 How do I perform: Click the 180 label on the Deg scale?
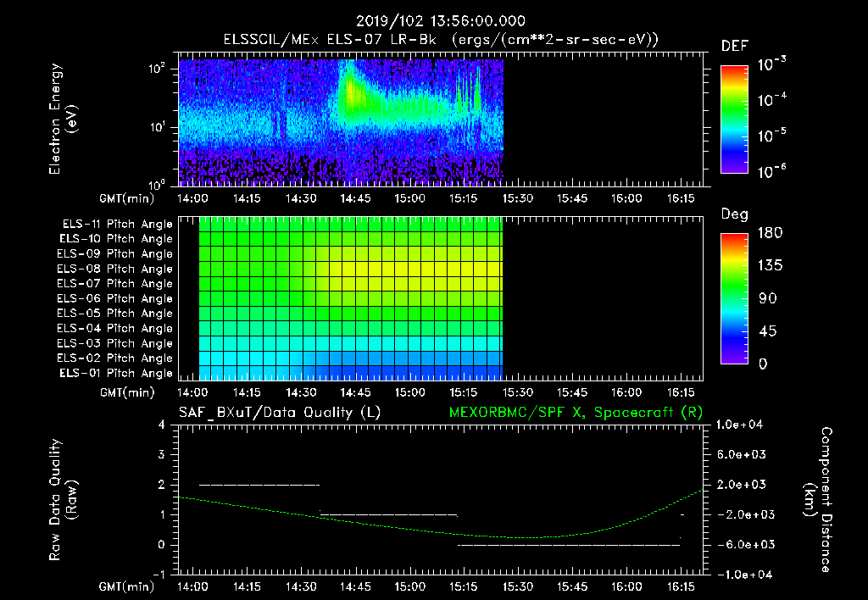[x=767, y=233]
